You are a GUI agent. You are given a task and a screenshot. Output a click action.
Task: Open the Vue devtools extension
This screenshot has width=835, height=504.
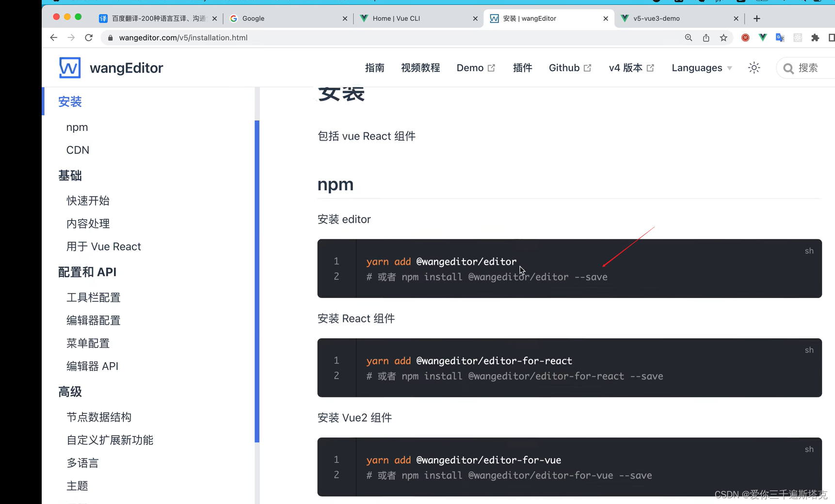(x=763, y=37)
